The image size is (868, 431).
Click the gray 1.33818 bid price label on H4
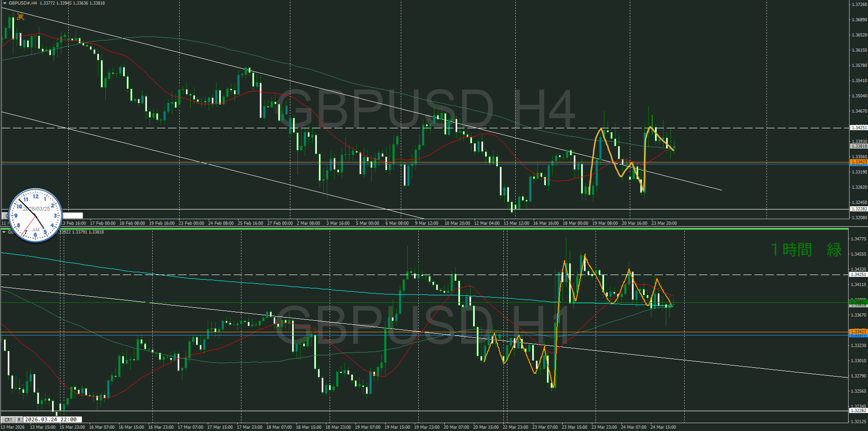[x=858, y=146]
